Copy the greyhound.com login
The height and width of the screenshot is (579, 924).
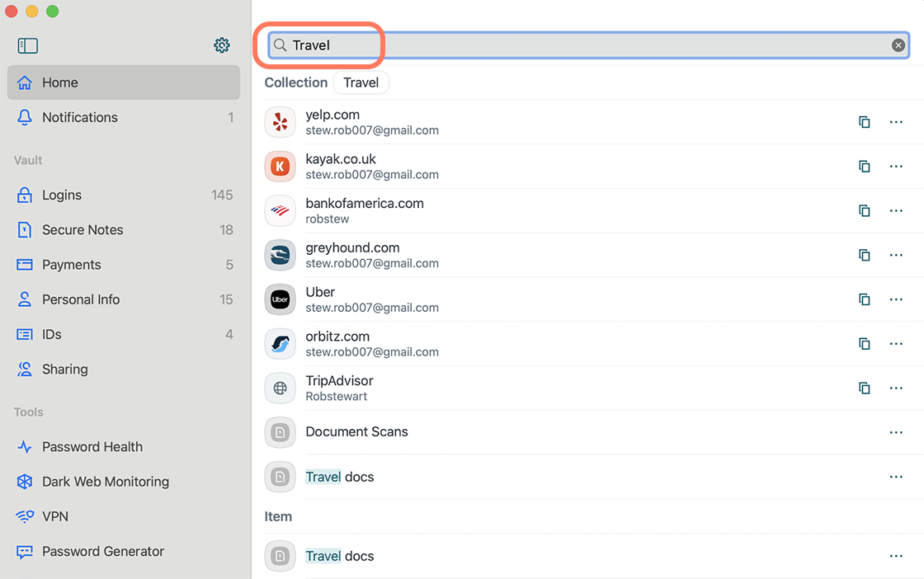864,255
